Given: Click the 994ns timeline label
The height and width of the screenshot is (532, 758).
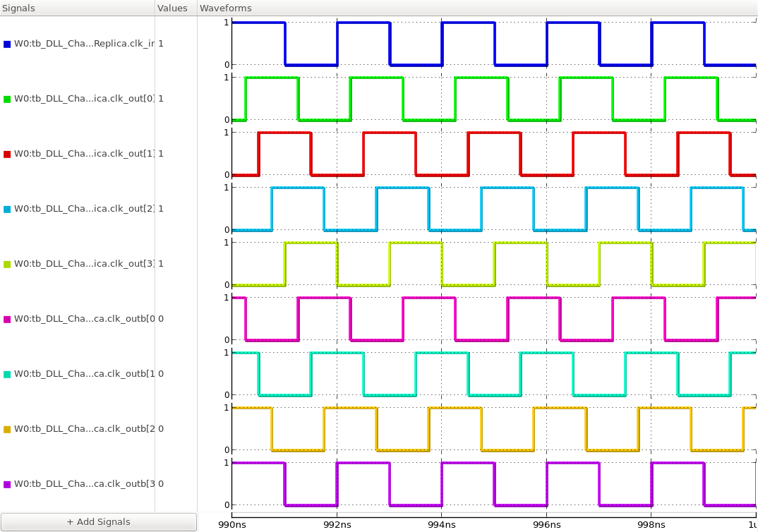Looking at the screenshot, I should [x=442, y=524].
